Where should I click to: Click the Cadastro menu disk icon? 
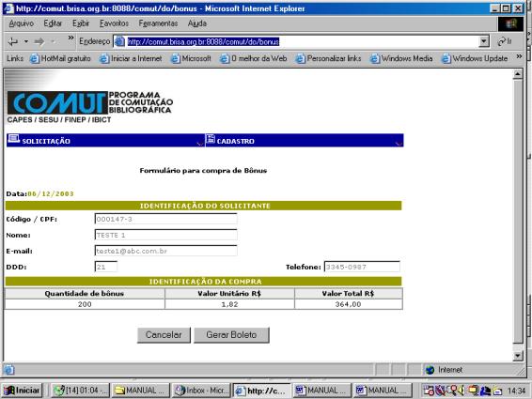[x=211, y=139]
